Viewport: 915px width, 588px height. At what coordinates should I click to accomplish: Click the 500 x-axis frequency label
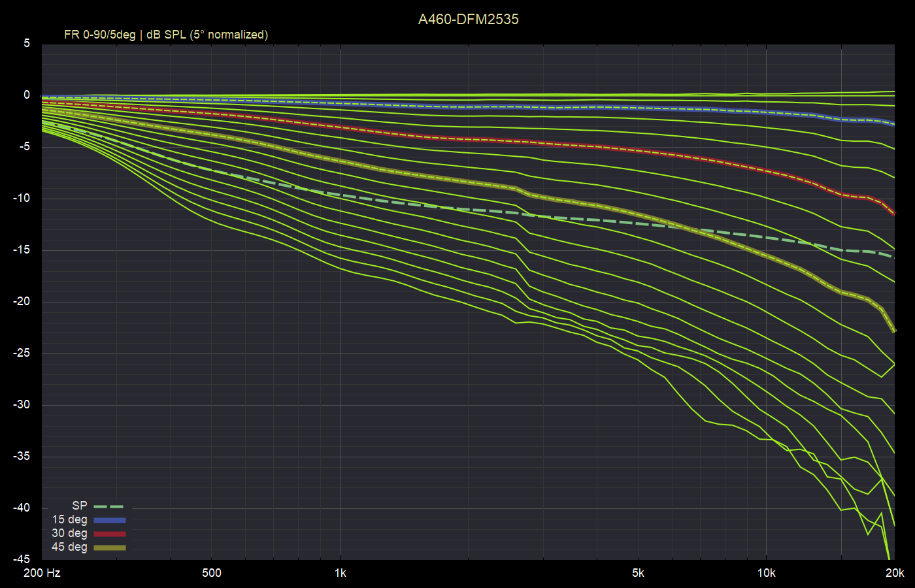tap(212, 573)
